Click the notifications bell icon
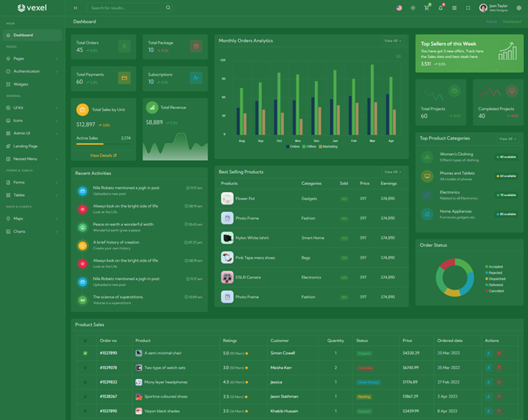Screen dimensions: 528x420 click(441, 8)
